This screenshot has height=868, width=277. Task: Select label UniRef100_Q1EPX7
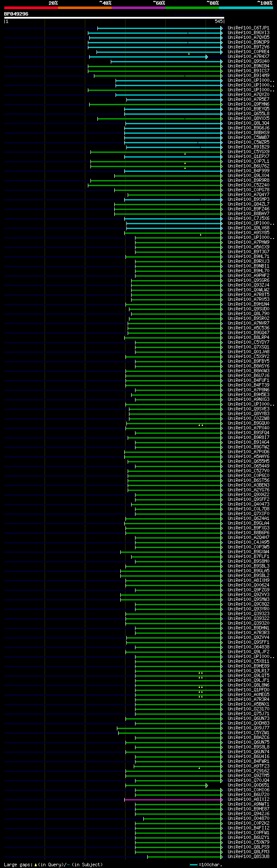[248, 157]
